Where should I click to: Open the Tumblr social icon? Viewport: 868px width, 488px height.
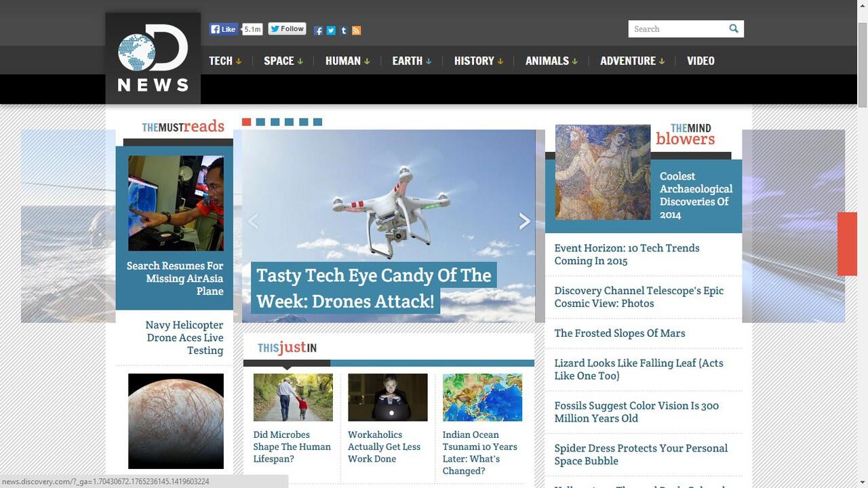[x=344, y=30]
